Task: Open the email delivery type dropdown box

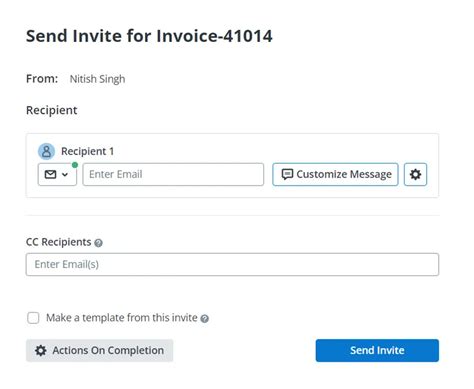Action: coord(57,174)
